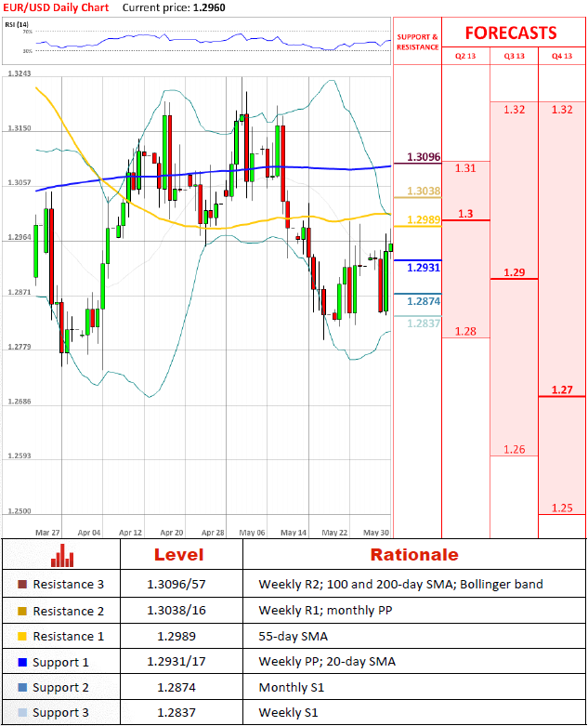
Task: Click the 'Weekly R1; monthly PP' rationale
Action: (325, 610)
